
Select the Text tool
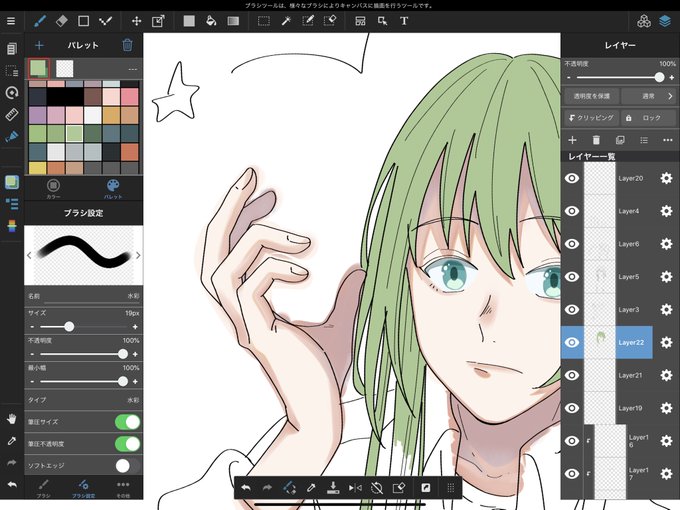404,21
